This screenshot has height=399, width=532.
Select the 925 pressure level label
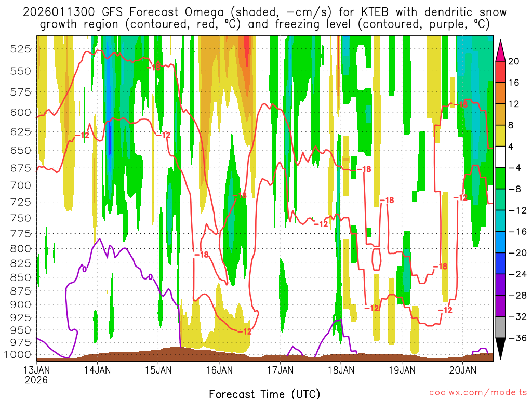pyautogui.click(x=21, y=317)
